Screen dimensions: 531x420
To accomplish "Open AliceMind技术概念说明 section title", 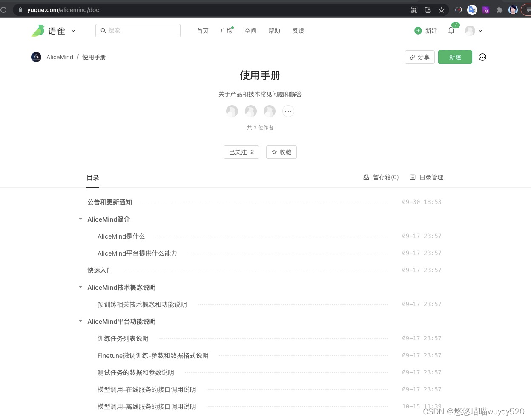I will [121, 288].
